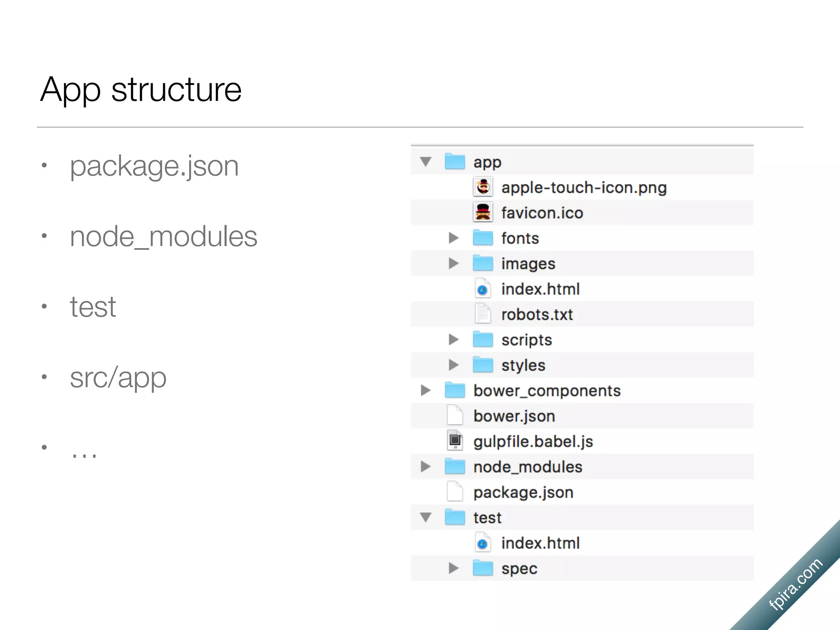This screenshot has height=630, width=840.
Task: Click the 'package.json' bullet text
Action: 154,167
